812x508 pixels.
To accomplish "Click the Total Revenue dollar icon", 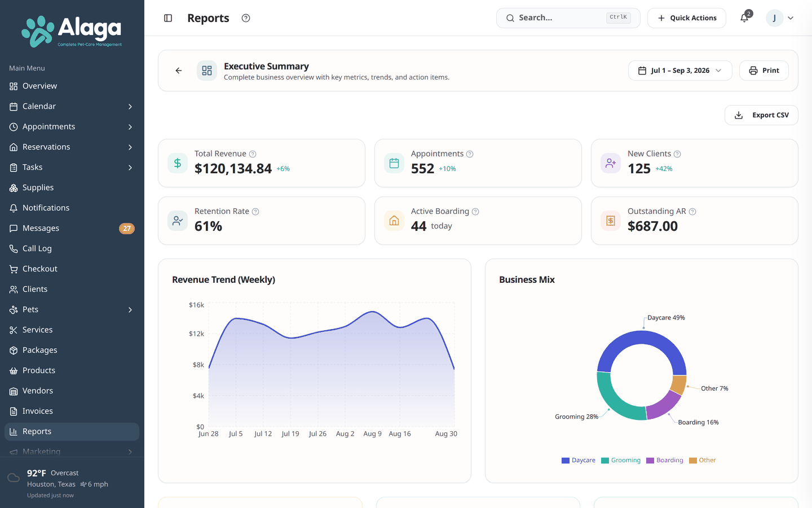I will [178, 163].
